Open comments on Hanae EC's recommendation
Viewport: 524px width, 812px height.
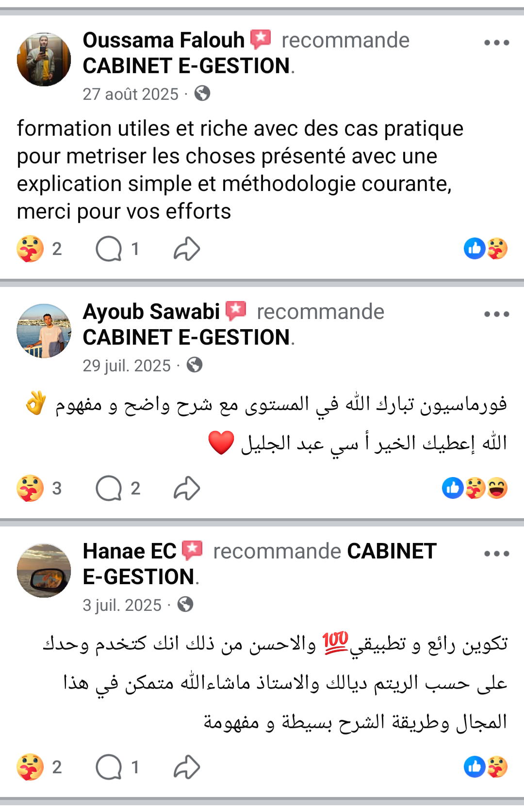[x=109, y=767]
